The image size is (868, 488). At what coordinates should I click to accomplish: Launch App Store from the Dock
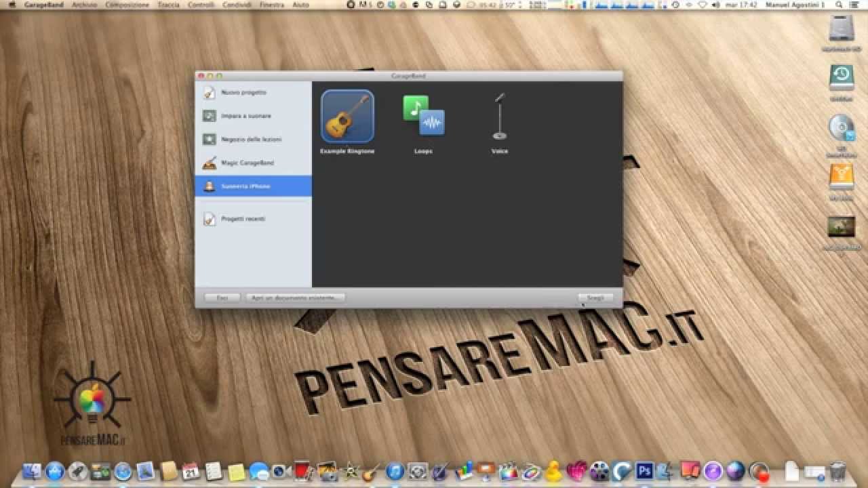click(55, 471)
